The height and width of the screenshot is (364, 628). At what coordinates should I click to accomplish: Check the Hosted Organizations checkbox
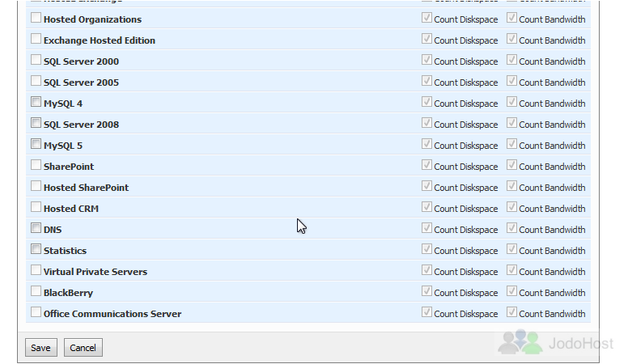(x=36, y=18)
